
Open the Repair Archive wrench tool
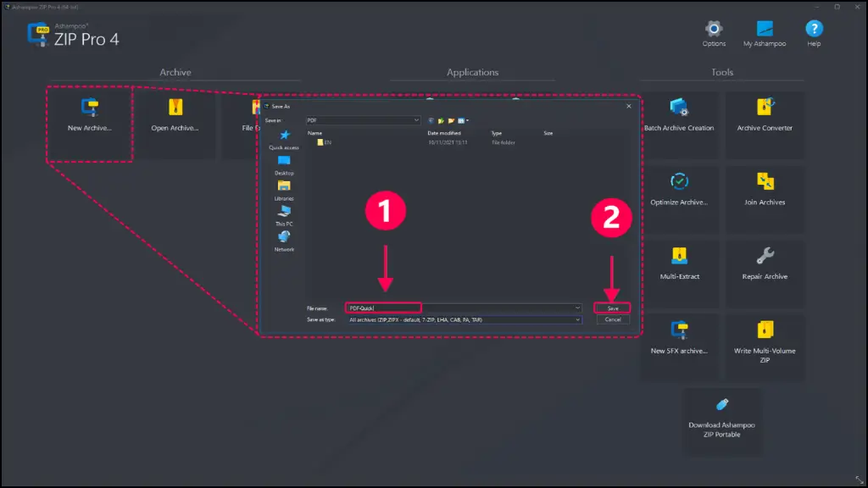[x=765, y=264]
